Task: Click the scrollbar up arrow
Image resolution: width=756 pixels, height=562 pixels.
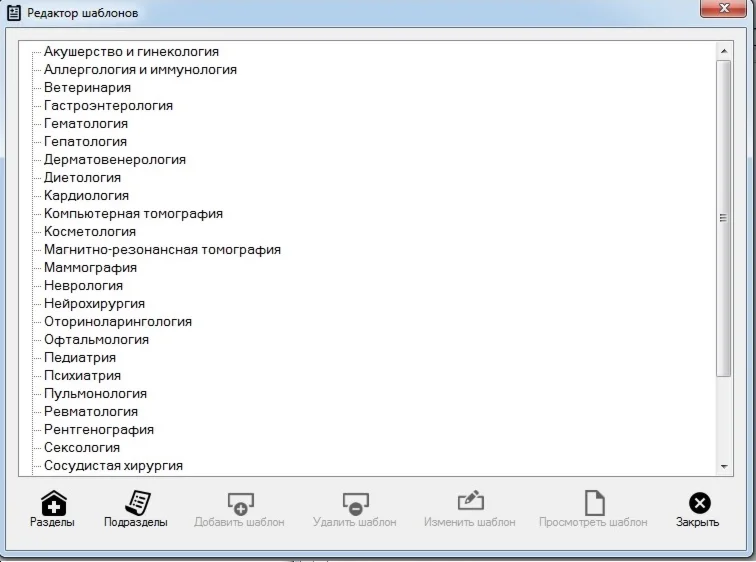Action: [724, 51]
